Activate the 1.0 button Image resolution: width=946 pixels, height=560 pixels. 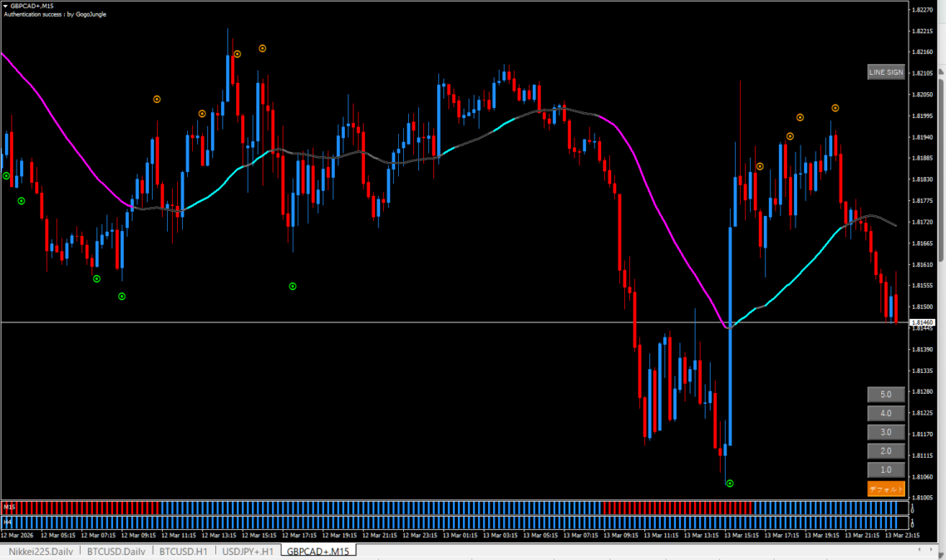(885, 470)
